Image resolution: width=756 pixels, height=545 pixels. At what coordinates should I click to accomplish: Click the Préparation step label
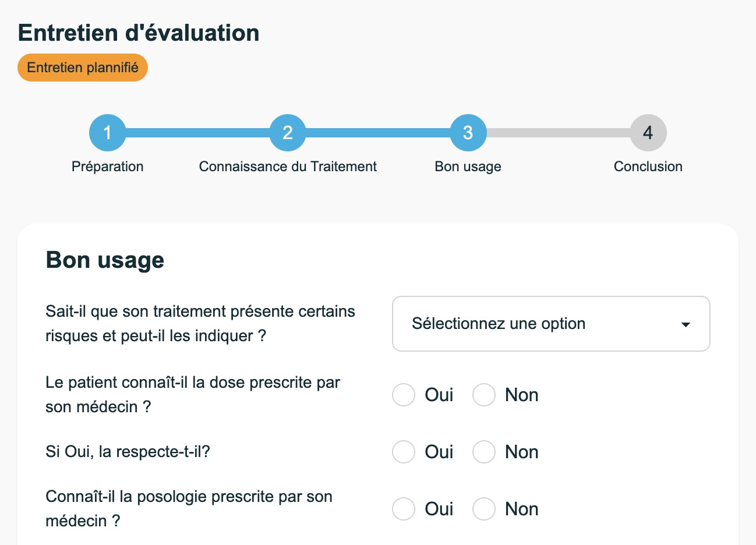pos(107,167)
